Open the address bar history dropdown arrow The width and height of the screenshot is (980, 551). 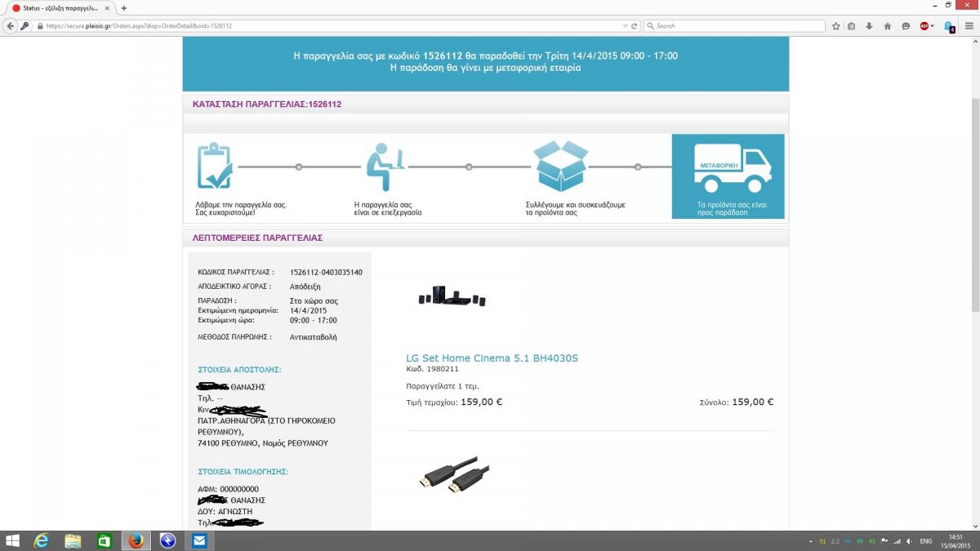coord(625,26)
